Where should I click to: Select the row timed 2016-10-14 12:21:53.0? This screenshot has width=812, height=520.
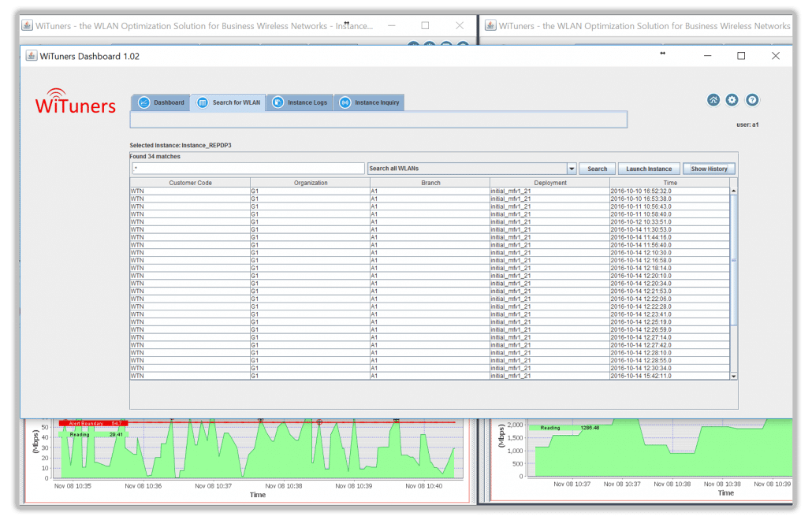pos(430,292)
